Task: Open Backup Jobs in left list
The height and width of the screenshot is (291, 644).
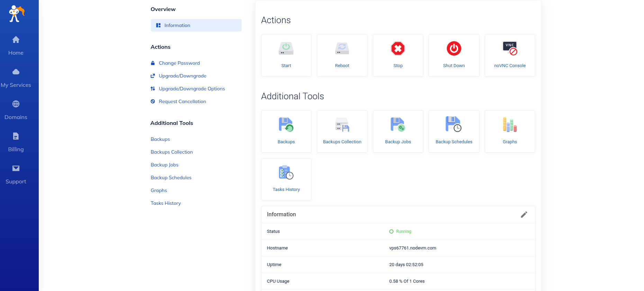Action: (x=164, y=165)
